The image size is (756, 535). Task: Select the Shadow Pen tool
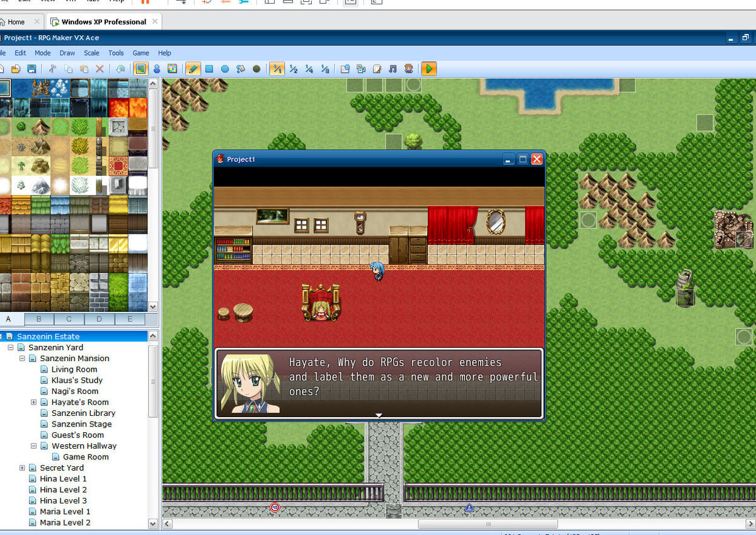256,69
